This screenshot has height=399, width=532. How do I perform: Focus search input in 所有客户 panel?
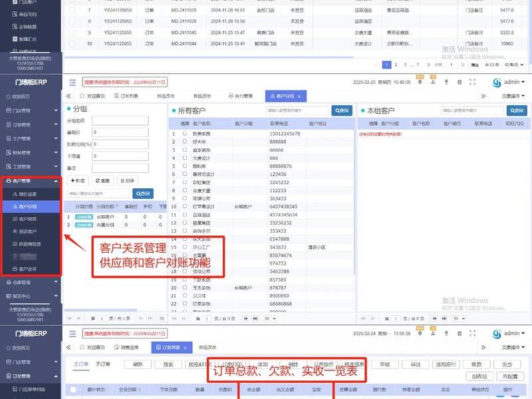[297, 110]
